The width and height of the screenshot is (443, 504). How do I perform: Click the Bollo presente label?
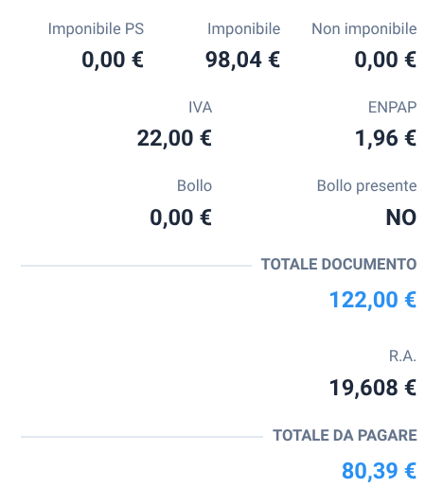366,186
